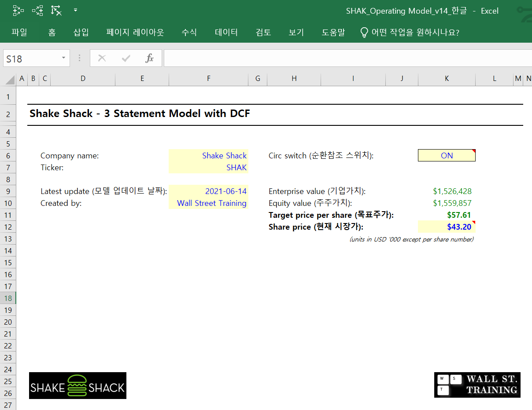Select column D header
The height and width of the screenshot is (410, 532).
pyautogui.click(x=83, y=79)
